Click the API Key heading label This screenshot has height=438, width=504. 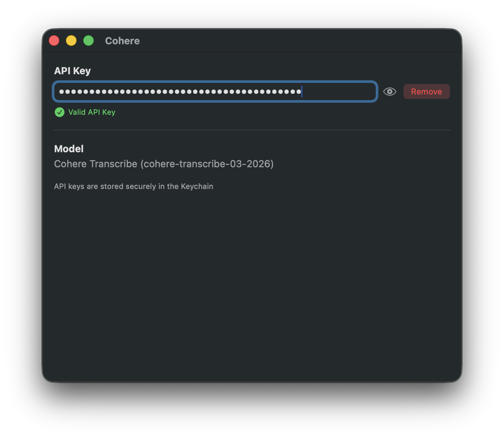pos(72,71)
